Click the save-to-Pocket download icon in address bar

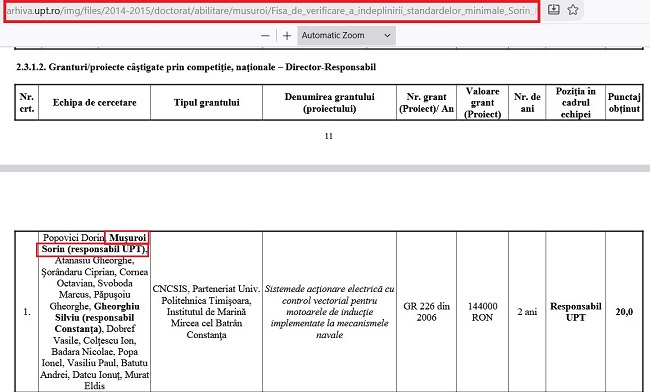pyautogui.click(x=554, y=10)
